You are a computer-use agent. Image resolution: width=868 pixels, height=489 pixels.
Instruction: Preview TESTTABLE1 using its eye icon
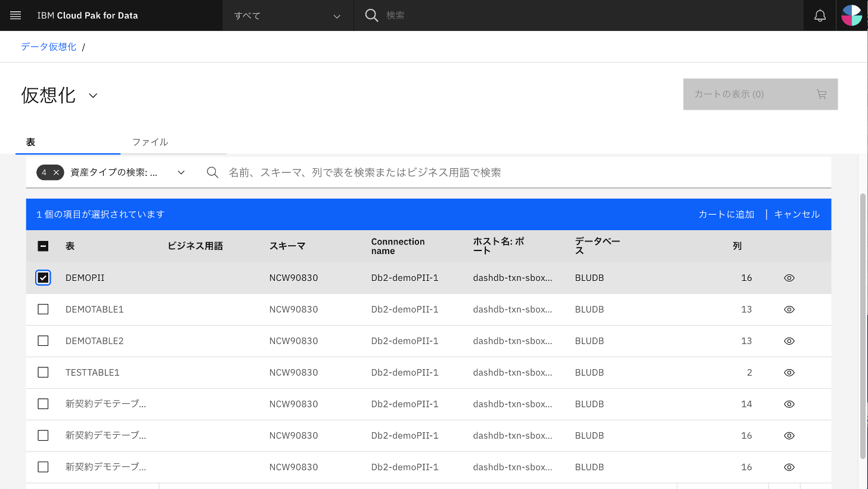point(789,372)
